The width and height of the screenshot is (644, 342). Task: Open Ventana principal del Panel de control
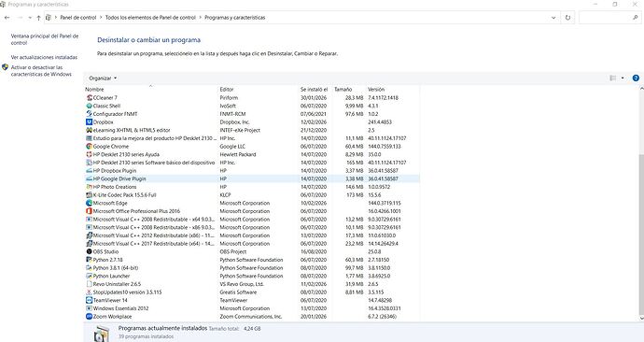(x=45, y=39)
